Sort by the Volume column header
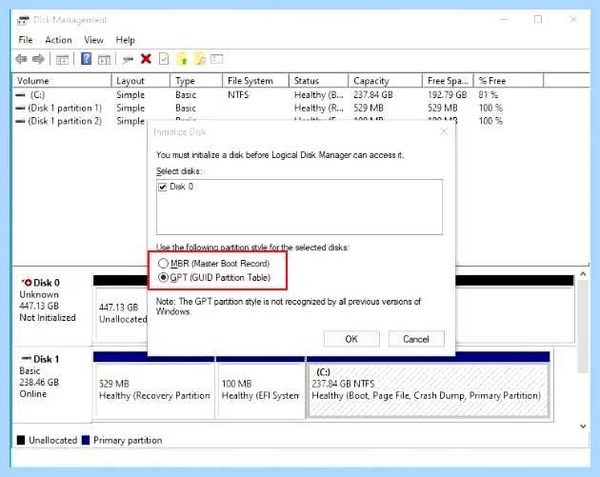 [62, 81]
